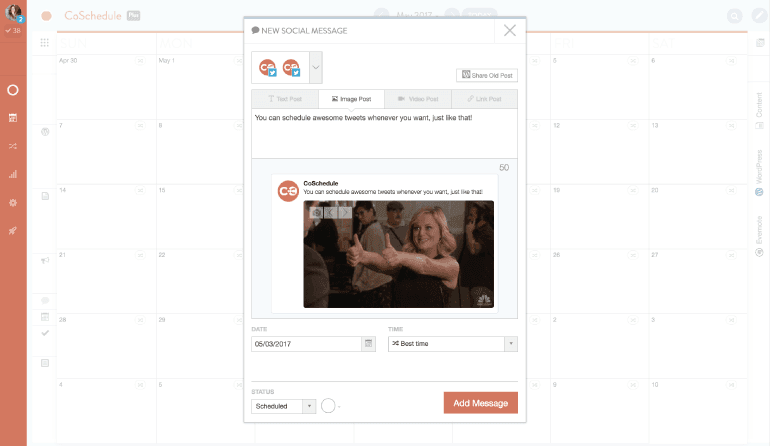This screenshot has width=770, height=446.
Task: Open the calendar icon in sidebar
Action: point(13,118)
